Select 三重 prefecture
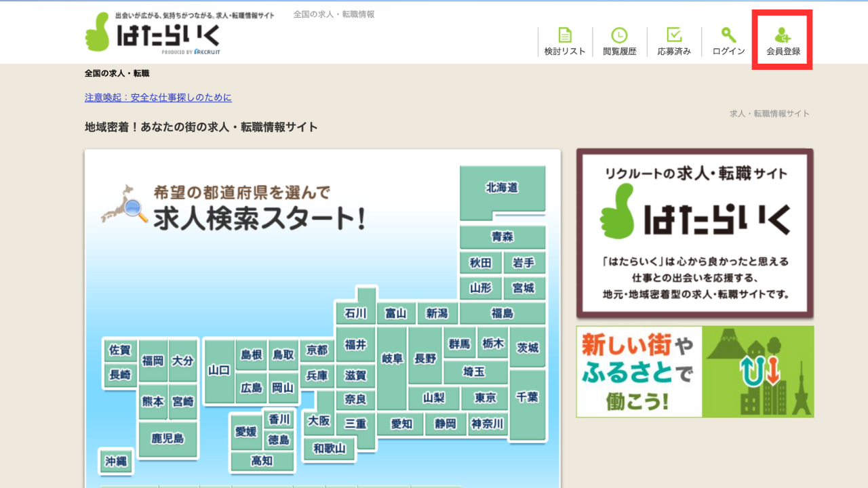The image size is (868, 488). tap(356, 424)
